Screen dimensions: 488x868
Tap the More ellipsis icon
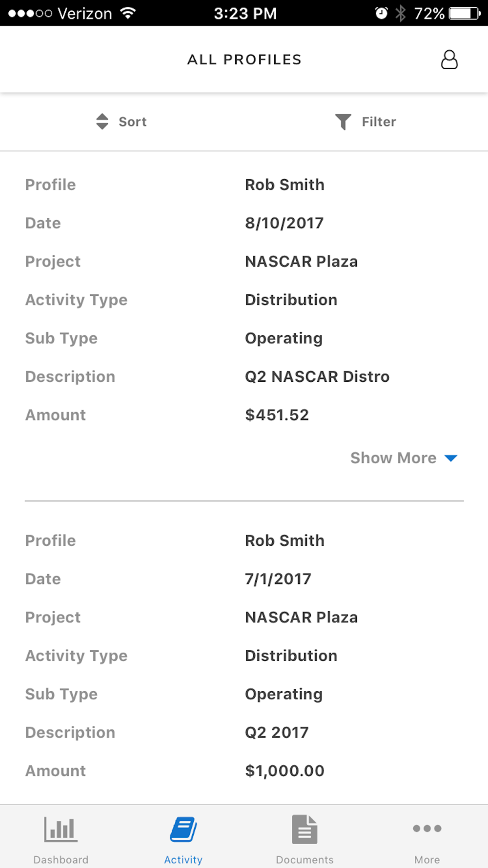[427, 828]
